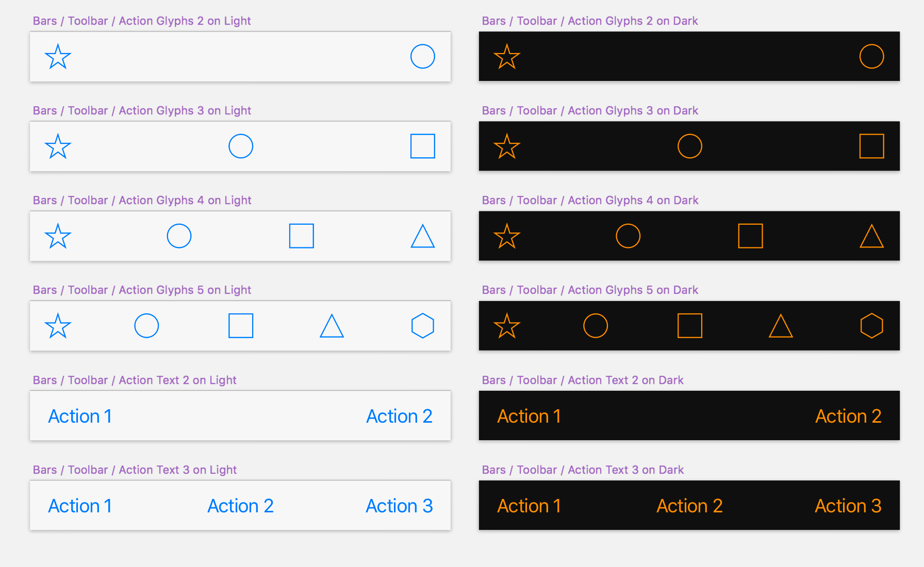
Task: Click the circle glyph in Action Glyphs 5 on Light
Action: tap(146, 326)
